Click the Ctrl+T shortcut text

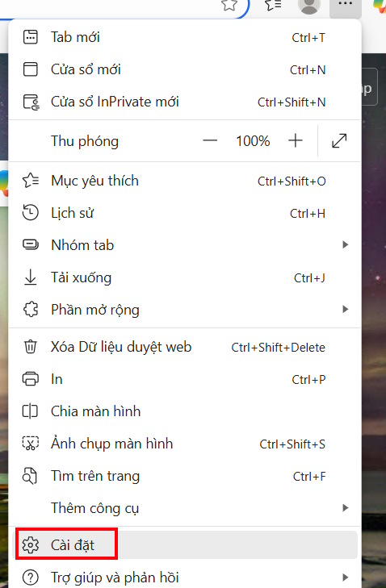tap(308, 37)
